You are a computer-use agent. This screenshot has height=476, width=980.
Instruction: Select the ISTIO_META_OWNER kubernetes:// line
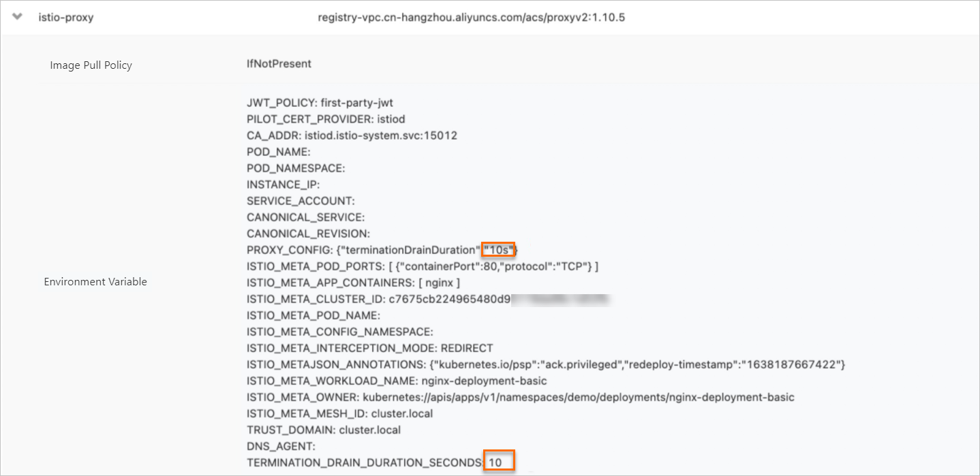pos(521,397)
